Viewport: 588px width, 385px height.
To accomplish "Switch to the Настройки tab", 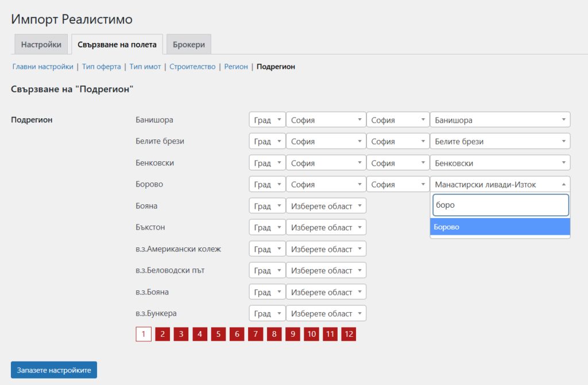I will pyautogui.click(x=41, y=45).
